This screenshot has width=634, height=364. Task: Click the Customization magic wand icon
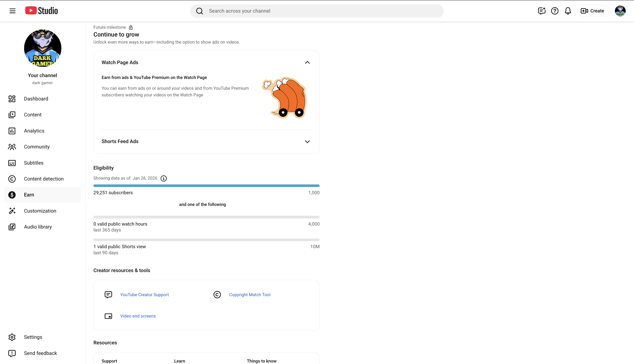[12, 211]
